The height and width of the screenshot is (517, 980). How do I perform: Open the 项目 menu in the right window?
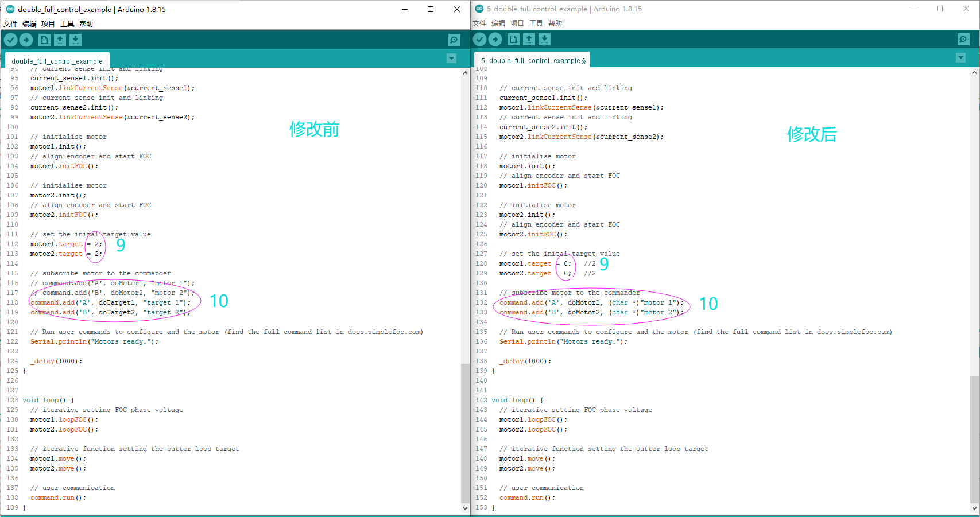[x=516, y=24]
